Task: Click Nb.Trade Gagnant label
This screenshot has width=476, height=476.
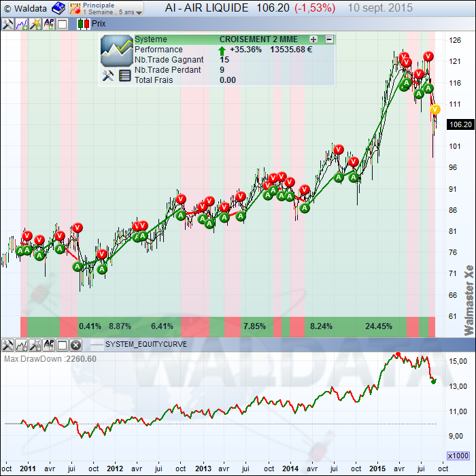Action: click(169, 60)
